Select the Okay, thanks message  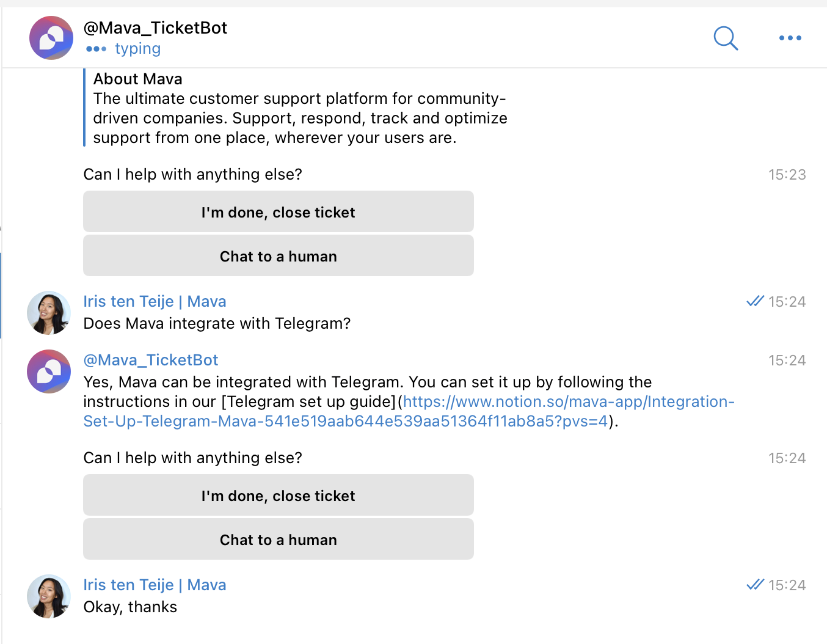[x=130, y=607]
